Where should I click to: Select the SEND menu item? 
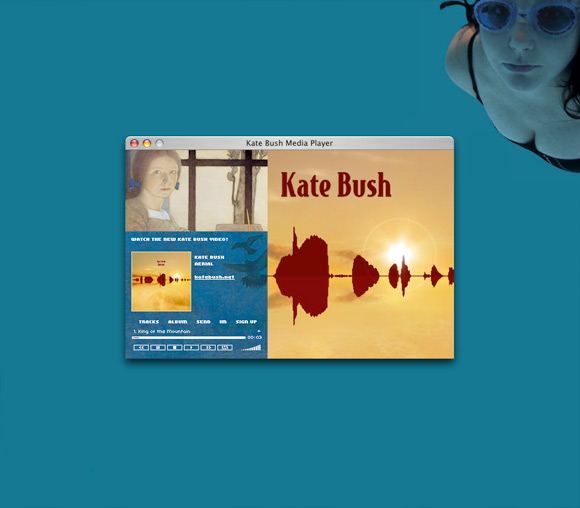pos(203,322)
